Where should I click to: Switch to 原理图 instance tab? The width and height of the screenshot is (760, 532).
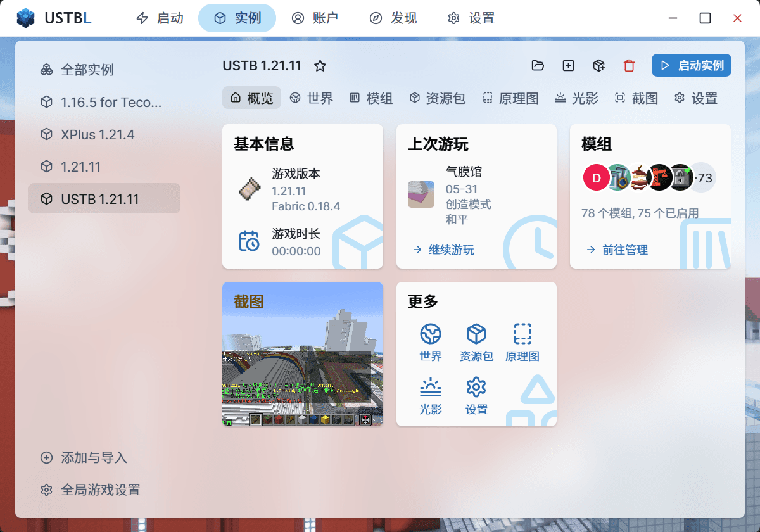pos(510,98)
